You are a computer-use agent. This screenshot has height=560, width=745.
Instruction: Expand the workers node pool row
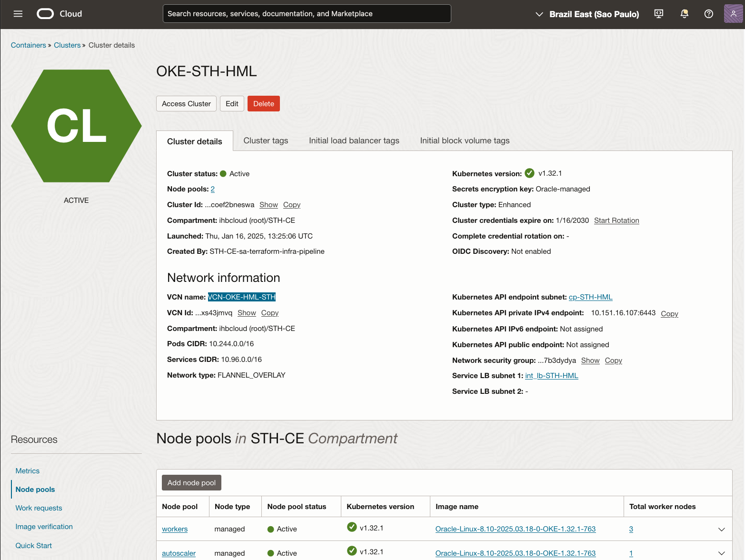(x=722, y=529)
